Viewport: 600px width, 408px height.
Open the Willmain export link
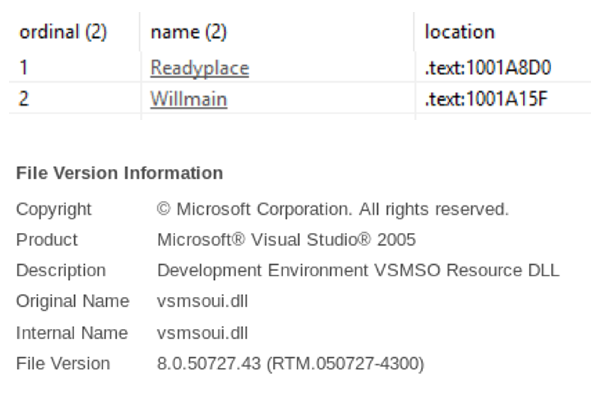coord(189,99)
